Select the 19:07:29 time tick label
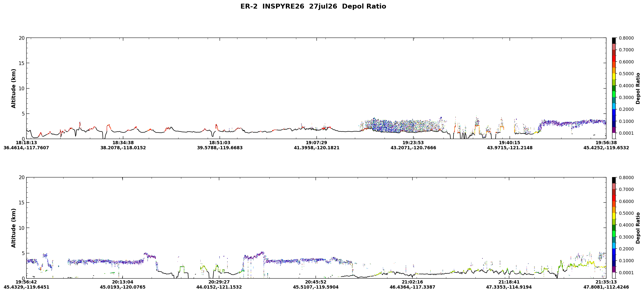 pos(316,143)
